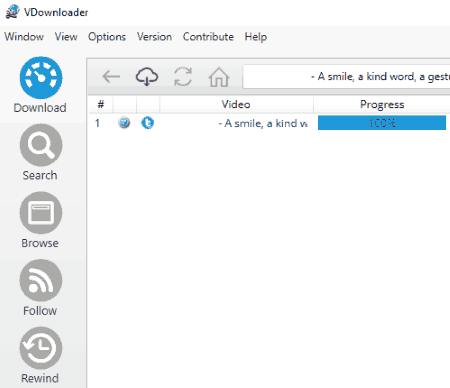Image resolution: width=450 pixels, height=388 pixels.
Task: Open the View menu
Action: pos(66,37)
